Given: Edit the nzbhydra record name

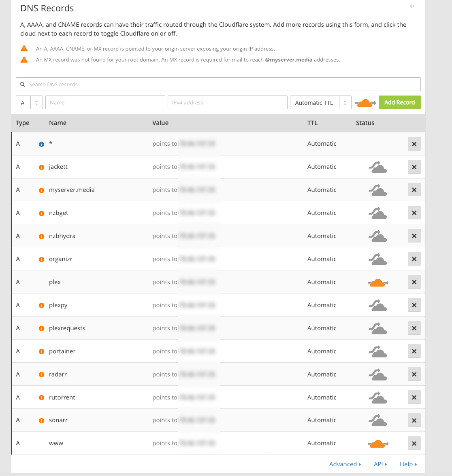Looking at the screenshot, I should click(x=62, y=236).
